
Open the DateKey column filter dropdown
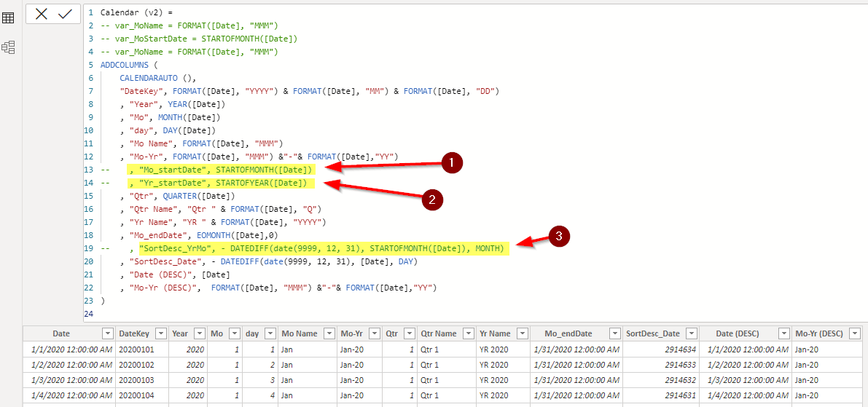point(160,333)
